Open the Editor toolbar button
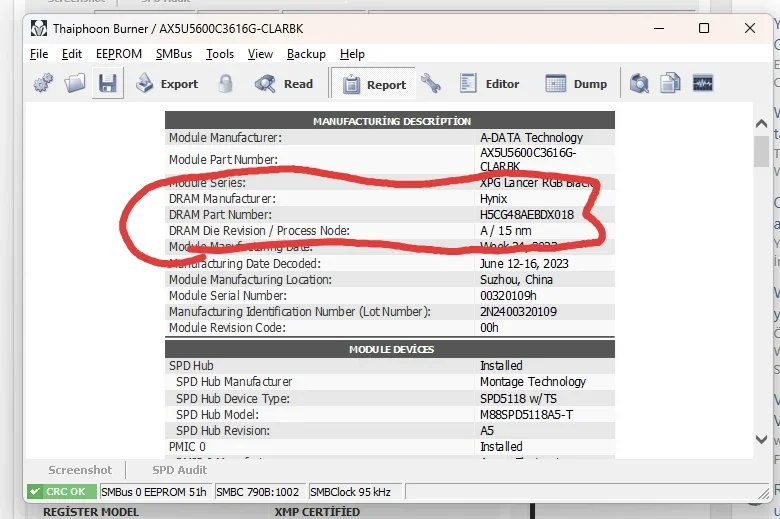The image size is (780, 519). coord(489,84)
